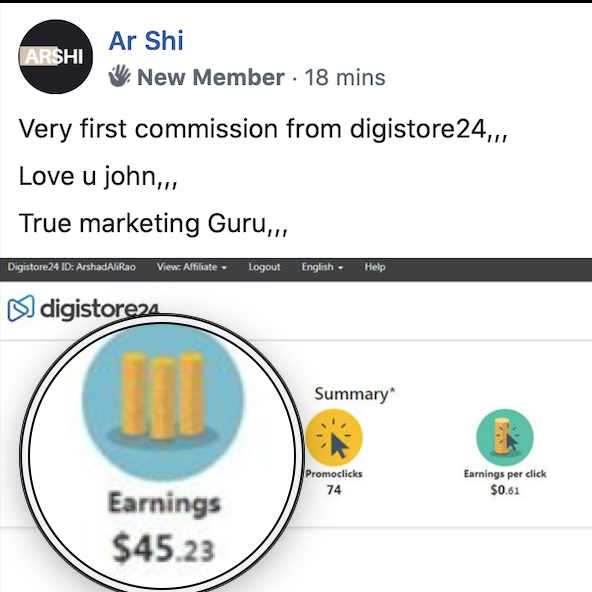The height and width of the screenshot is (592, 592).
Task: Click the green Earnings per click icon
Action: point(505,438)
